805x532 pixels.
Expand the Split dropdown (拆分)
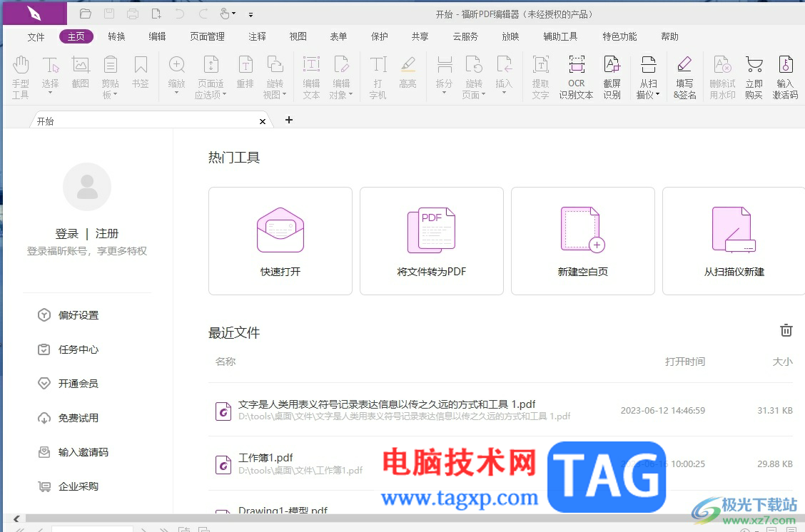pos(444,93)
